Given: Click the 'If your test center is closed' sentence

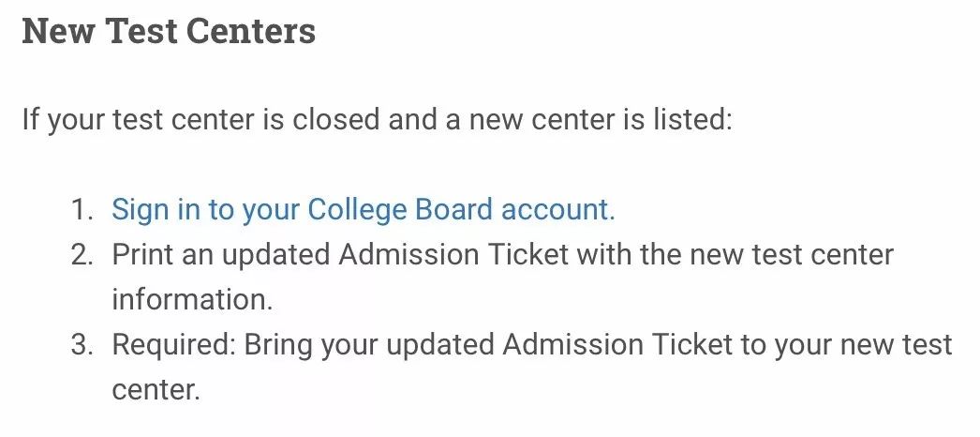Looking at the screenshot, I should click(377, 119).
